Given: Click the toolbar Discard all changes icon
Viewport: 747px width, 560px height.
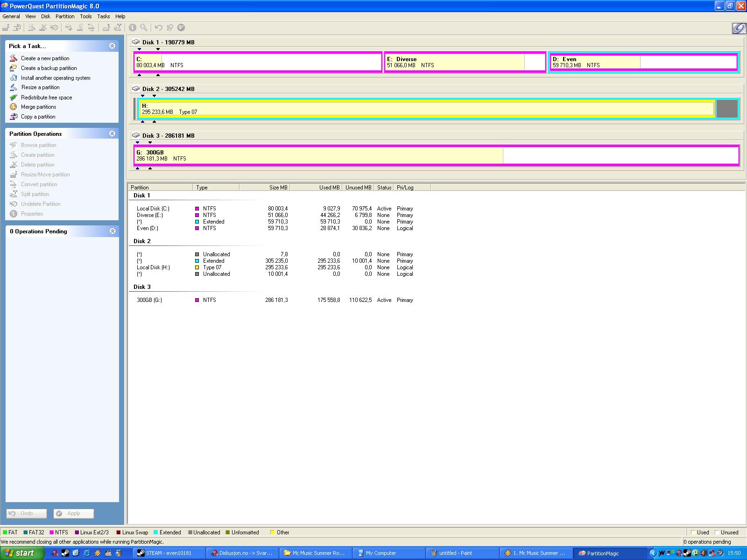Looking at the screenshot, I should [x=170, y=28].
